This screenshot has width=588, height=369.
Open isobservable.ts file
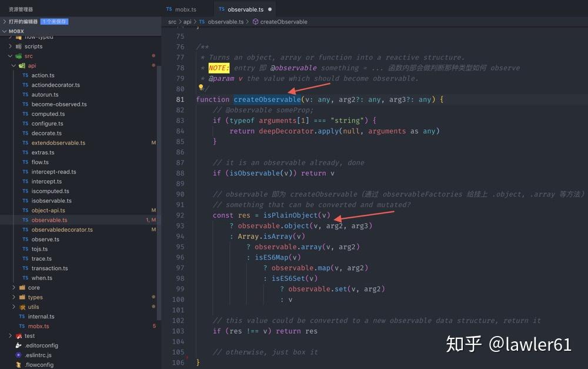[51, 201]
